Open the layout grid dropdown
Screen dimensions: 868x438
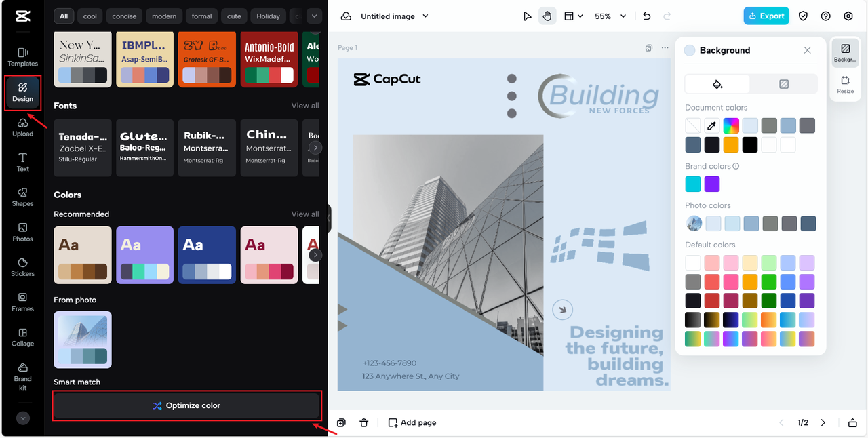click(x=574, y=16)
